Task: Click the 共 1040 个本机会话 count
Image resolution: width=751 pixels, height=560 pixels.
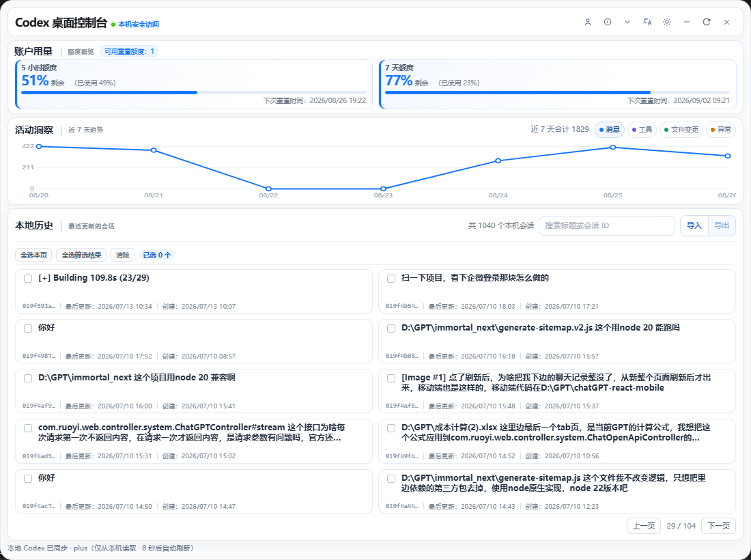Action: pos(501,225)
